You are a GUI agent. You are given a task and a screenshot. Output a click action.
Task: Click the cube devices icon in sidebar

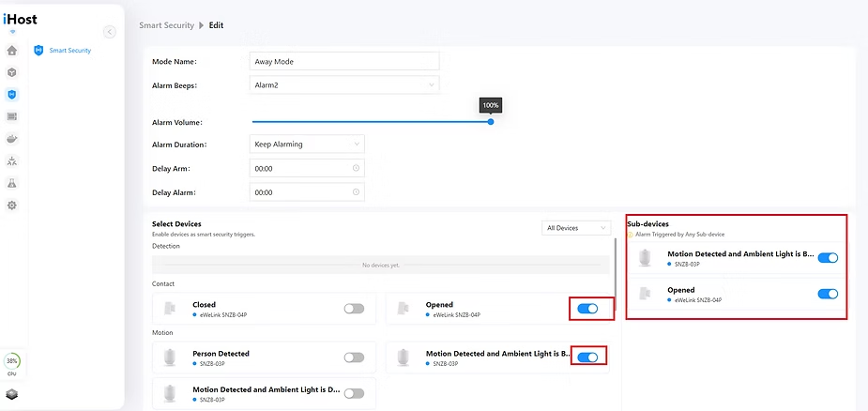pos(12,72)
